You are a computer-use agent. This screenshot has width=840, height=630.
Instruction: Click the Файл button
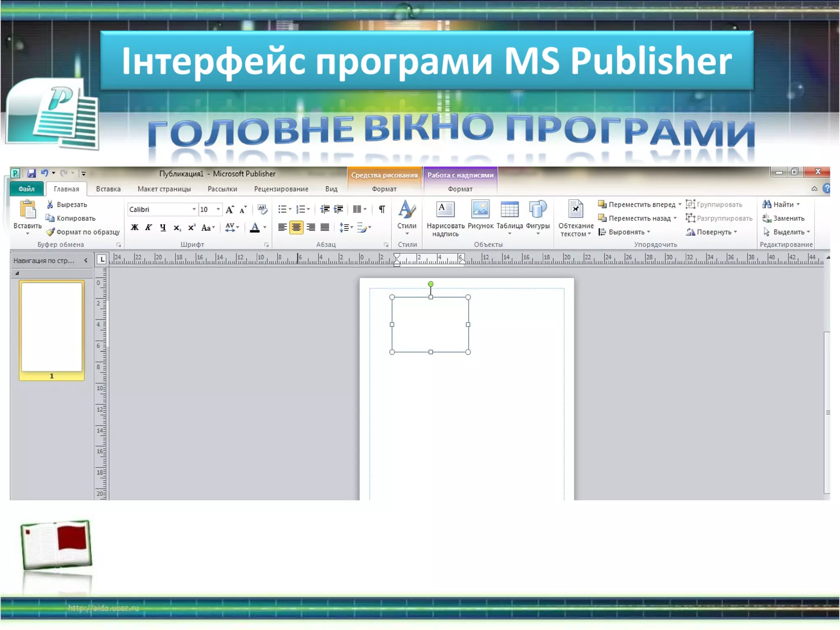(x=27, y=189)
